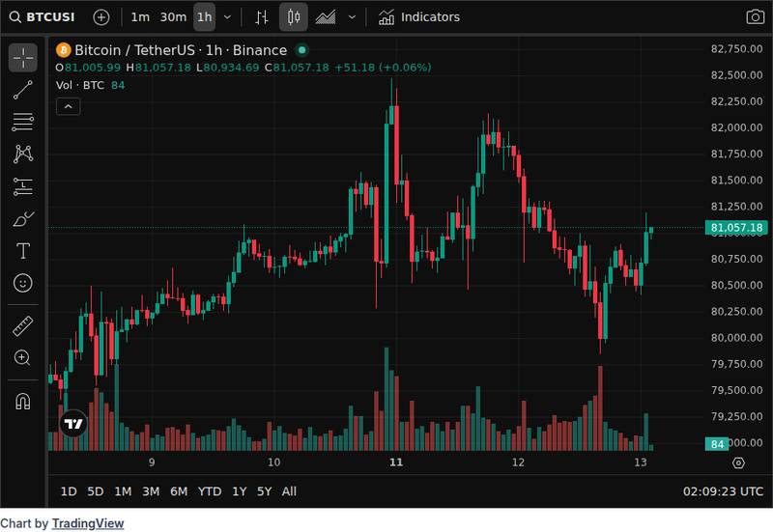Open the TradingView link
Viewport: 773px width, 532px height.
click(88, 523)
